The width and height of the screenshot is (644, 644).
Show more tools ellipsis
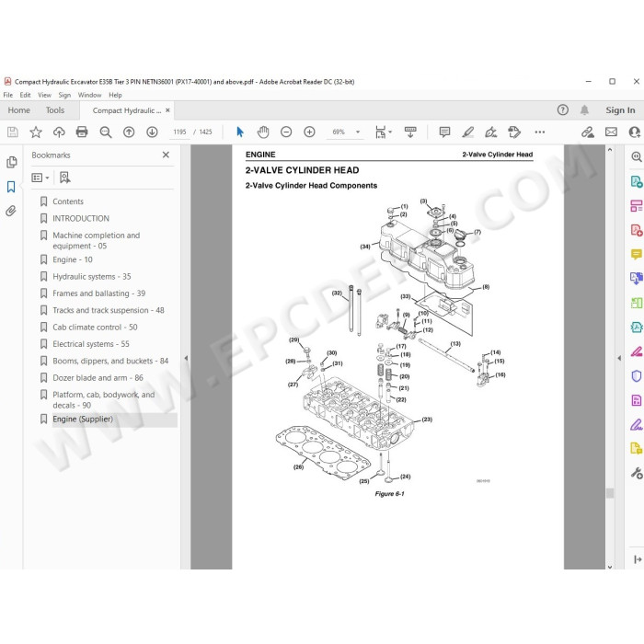540,132
